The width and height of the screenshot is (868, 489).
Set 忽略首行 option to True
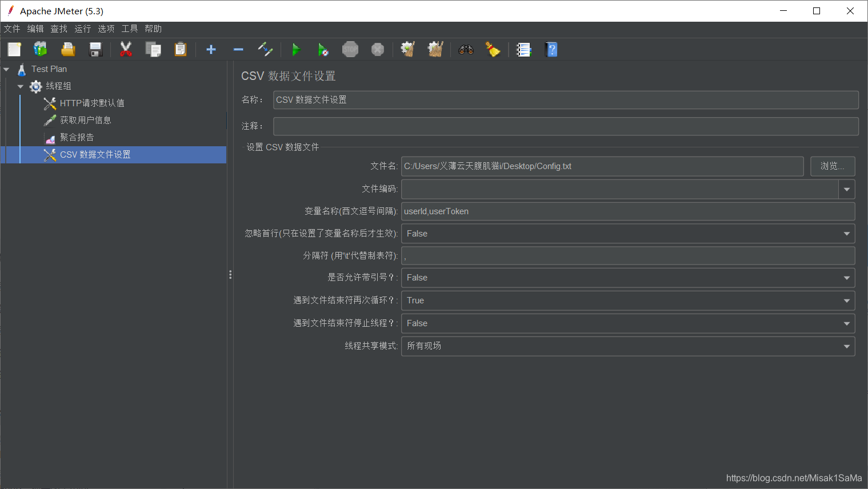tap(846, 233)
